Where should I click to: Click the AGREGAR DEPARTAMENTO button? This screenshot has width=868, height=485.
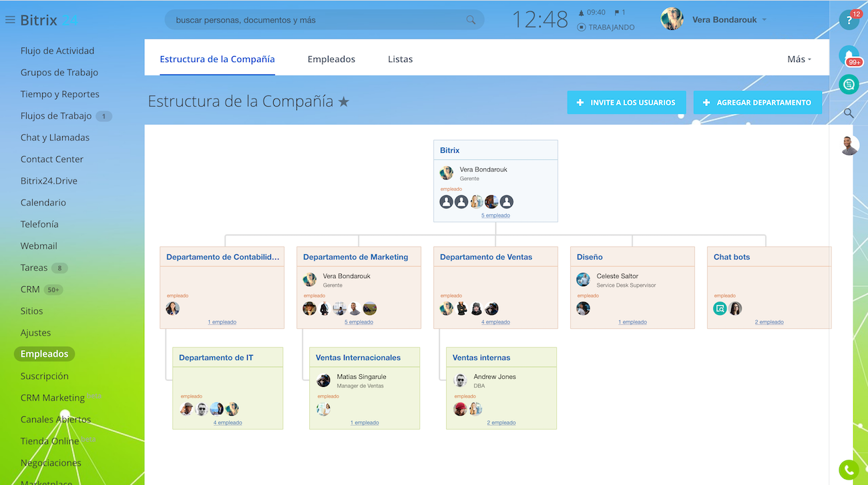758,102
